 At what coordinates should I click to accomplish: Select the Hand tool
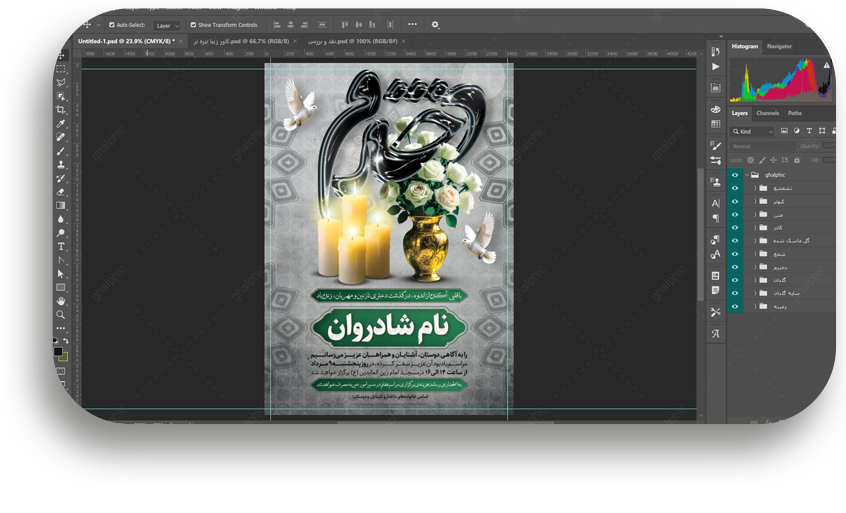61,300
